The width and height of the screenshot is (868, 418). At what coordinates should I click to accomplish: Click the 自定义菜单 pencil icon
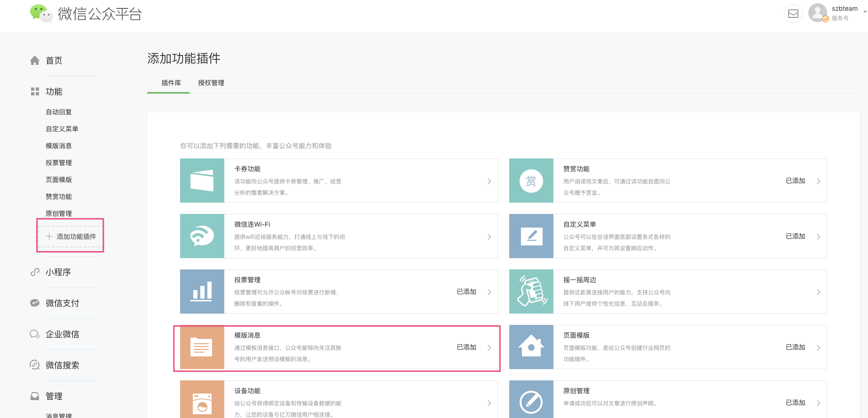click(531, 236)
